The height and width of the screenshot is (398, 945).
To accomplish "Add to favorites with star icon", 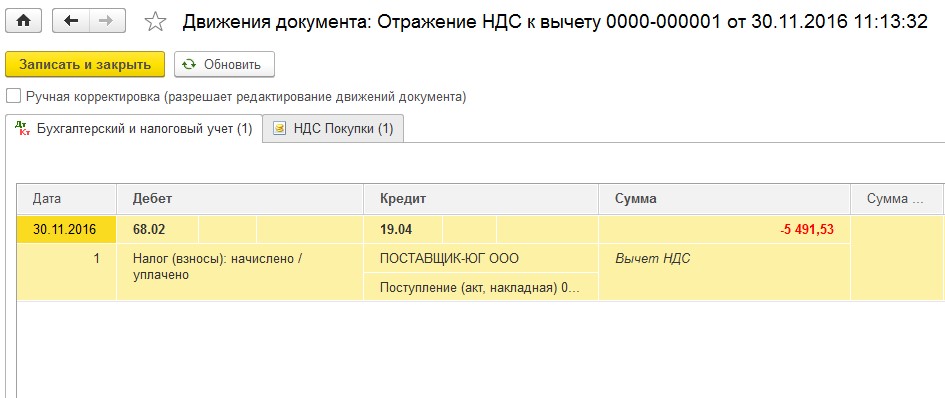I will [155, 22].
